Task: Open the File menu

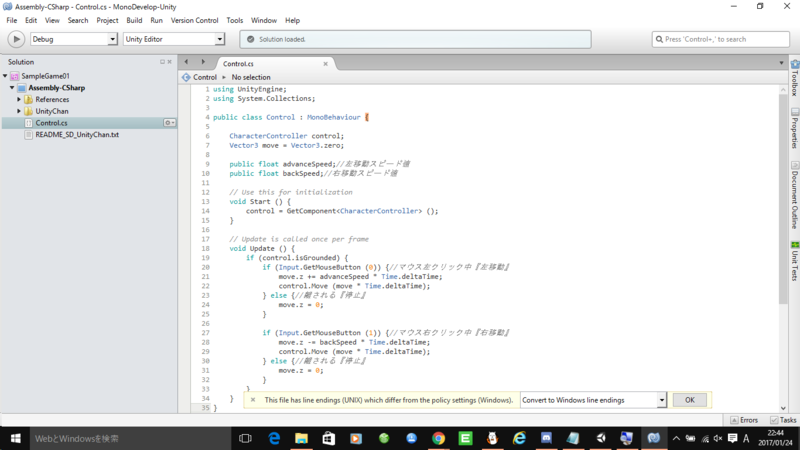Action: (12, 20)
